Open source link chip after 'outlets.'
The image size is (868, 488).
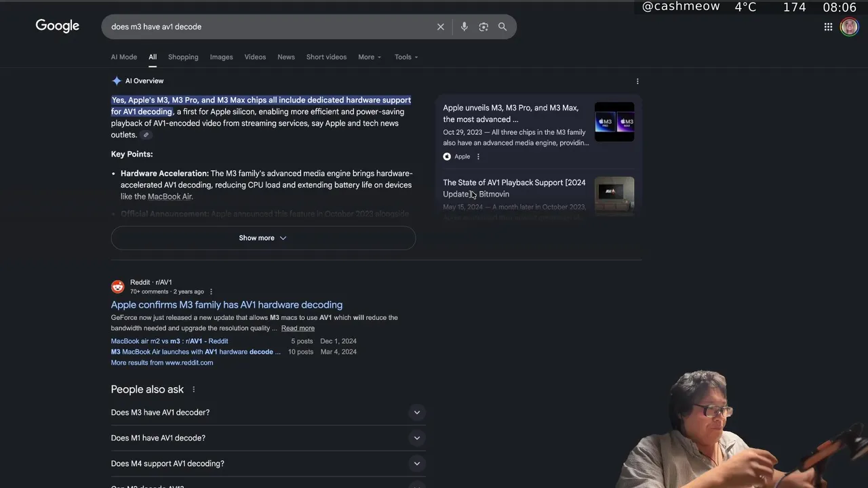pos(146,135)
